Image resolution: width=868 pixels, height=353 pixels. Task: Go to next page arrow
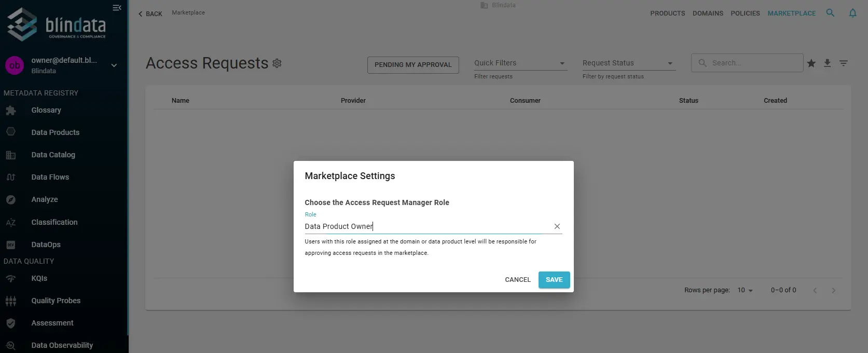pyautogui.click(x=834, y=290)
